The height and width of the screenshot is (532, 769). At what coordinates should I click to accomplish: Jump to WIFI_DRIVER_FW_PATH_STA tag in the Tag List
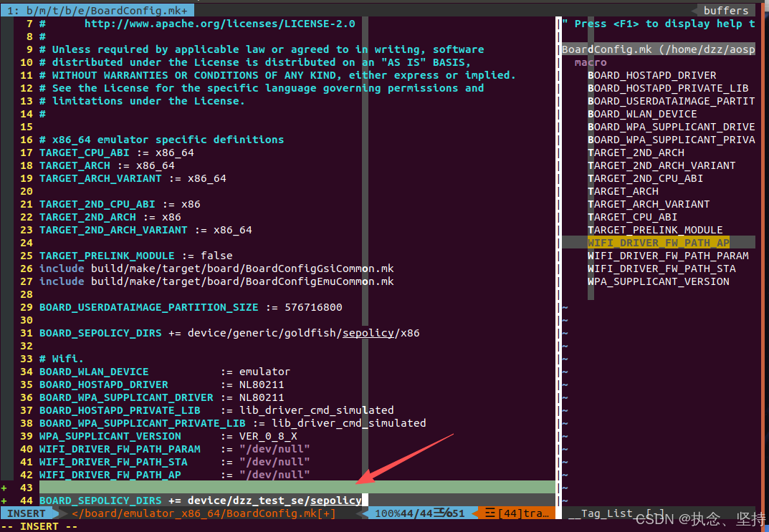point(661,269)
